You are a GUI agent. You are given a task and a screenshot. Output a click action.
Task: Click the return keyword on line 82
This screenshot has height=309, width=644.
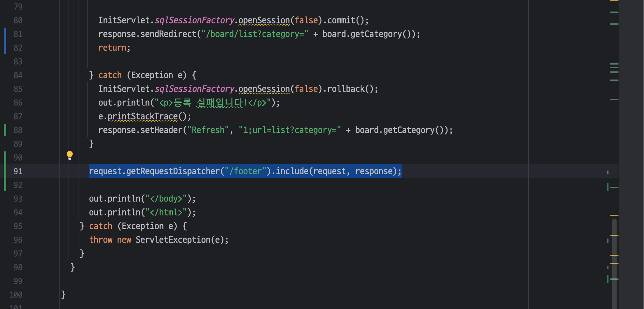pyautogui.click(x=112, y=48)
